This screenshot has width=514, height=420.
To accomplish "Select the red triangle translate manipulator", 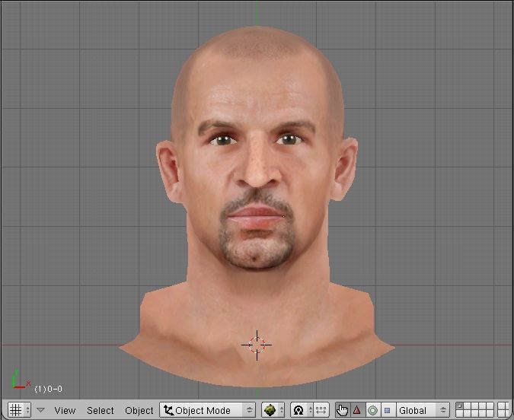I will click(356, 410).
